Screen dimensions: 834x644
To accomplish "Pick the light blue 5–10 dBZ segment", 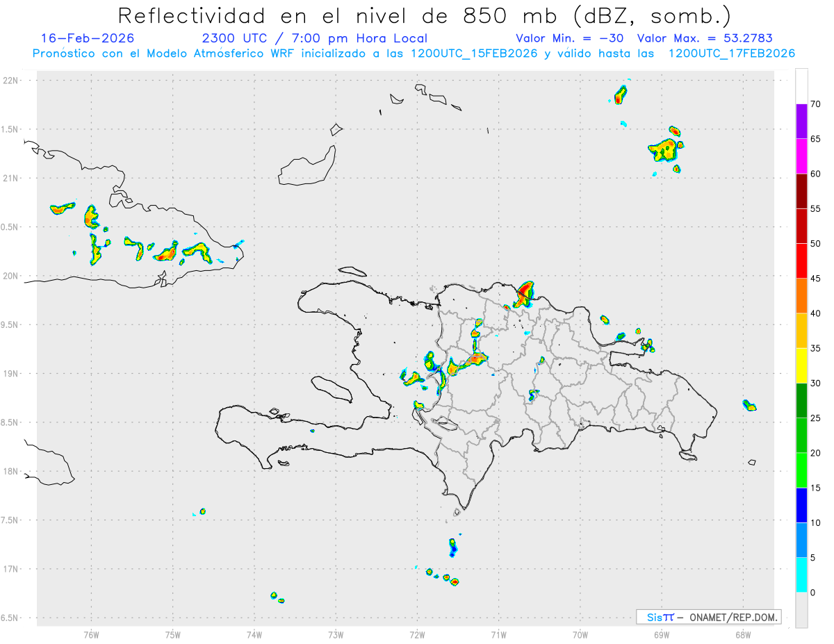I will [x=801, y=540].
